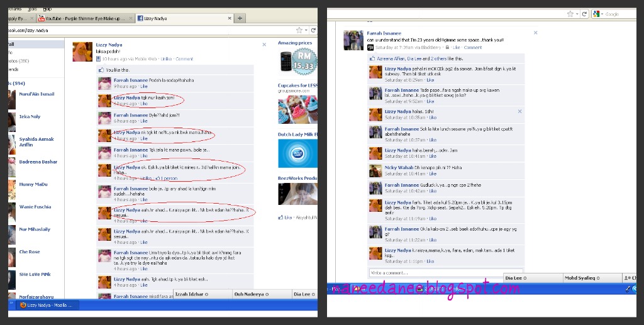Open the BeezWorks Produ ad title
Viewport: 644px width, 325px height.
pos(297,178)
